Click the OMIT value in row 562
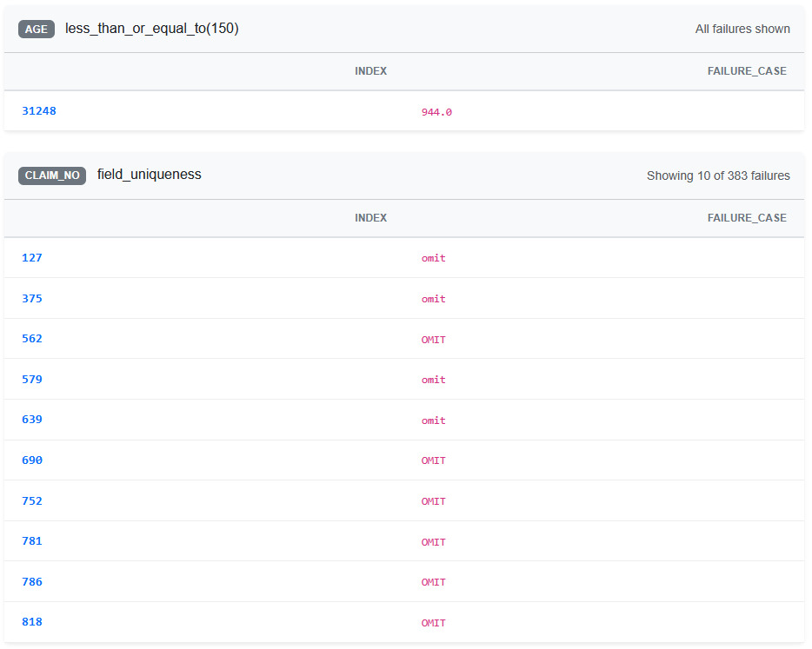Screen dimensions: 812x649 [434, 340]
